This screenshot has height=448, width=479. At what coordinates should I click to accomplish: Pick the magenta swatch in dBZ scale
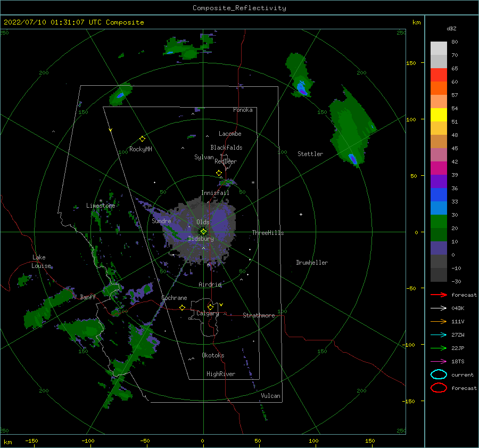pos(439,168)
